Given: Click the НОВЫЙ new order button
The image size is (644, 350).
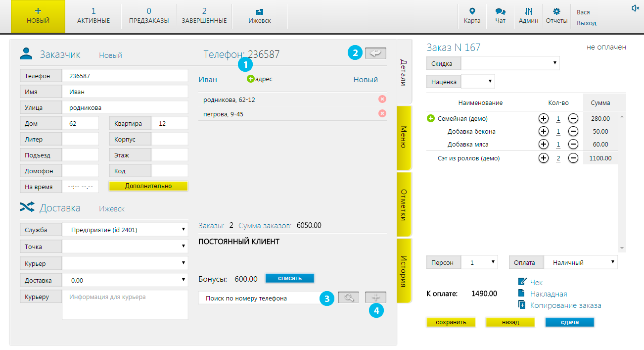Looking at the screenshot, I should (x=38, y=16).
